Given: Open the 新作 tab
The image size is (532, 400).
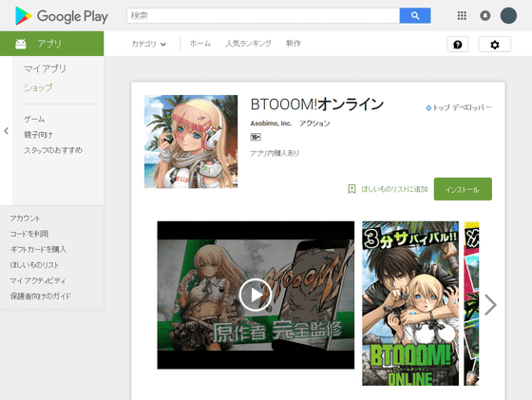Looking at the screenshot, I should tap(294, 44).
